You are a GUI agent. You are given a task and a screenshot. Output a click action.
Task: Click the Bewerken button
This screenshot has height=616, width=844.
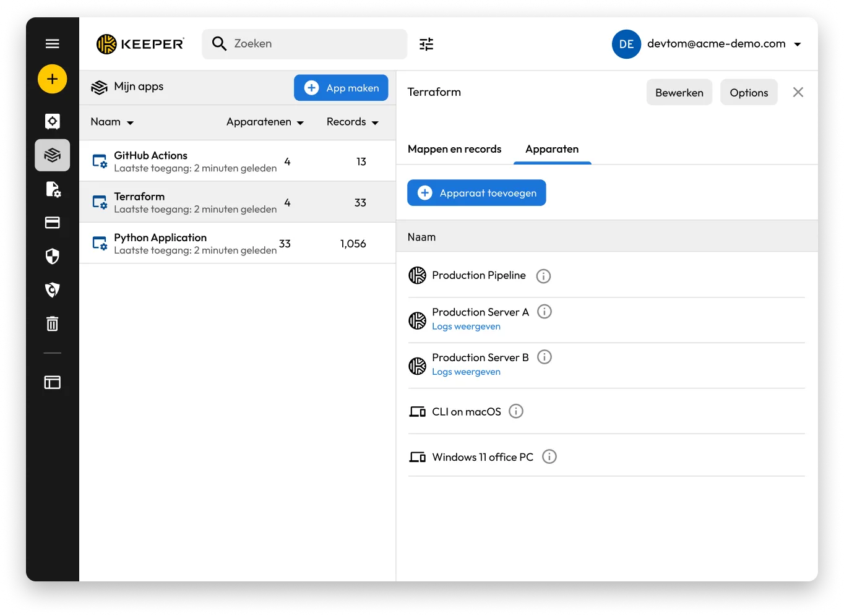[x=679, y=92]
